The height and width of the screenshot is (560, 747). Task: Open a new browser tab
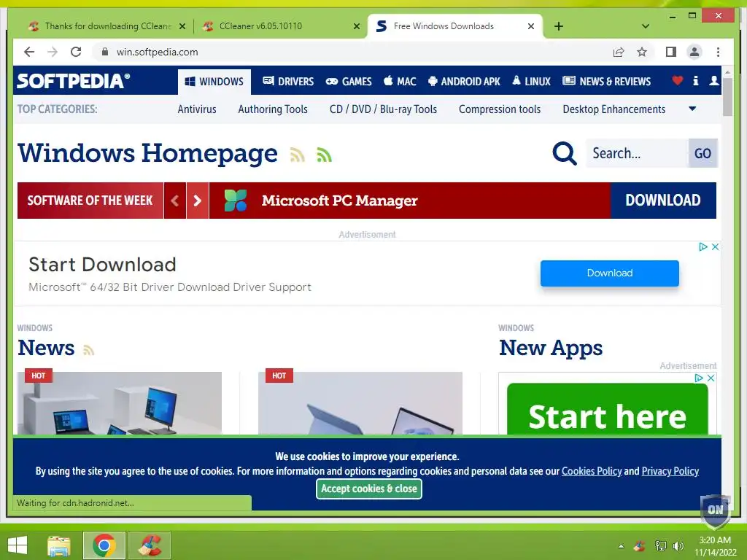pos(559,26)
